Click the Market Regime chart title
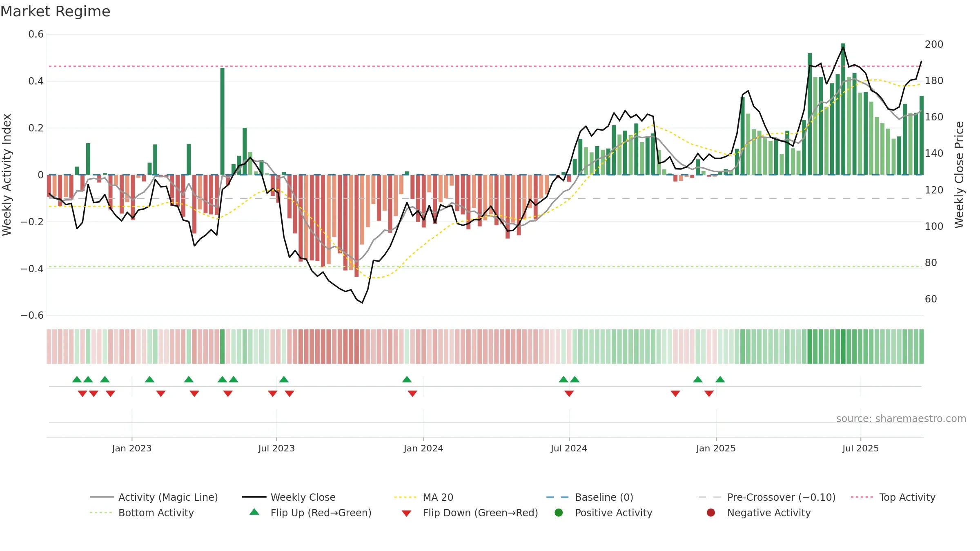 pos(55,11)
